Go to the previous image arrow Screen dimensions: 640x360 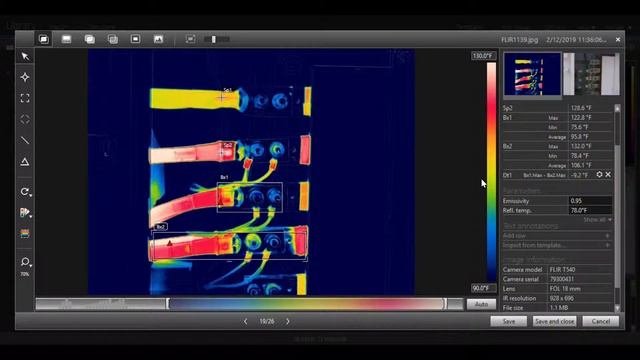[245, 322]
